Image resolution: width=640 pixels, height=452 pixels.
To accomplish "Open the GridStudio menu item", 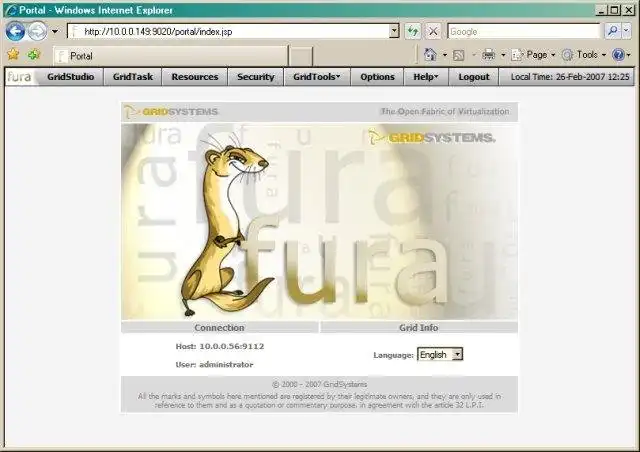I will [x=71, y=77].
